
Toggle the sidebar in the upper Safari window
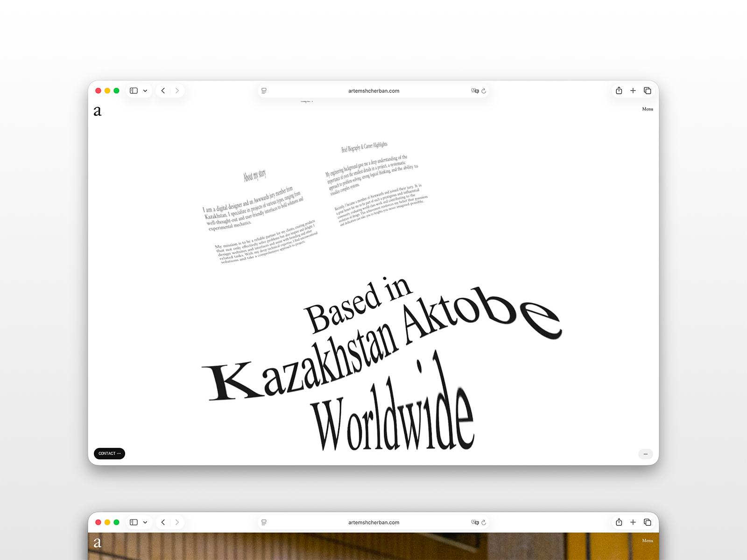click(134, 91)
